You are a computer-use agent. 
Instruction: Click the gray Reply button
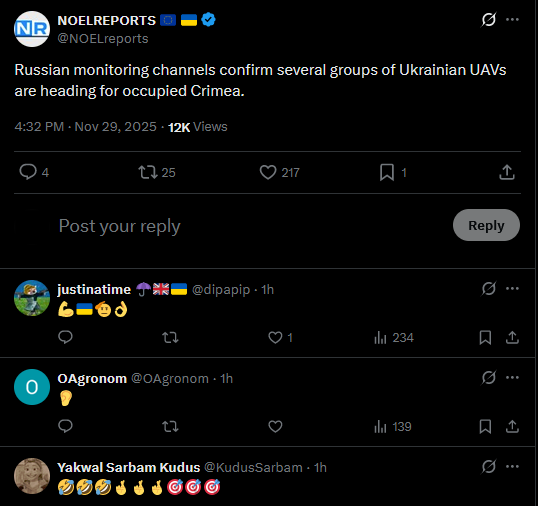pyautogui.click(x=486, y=225)
